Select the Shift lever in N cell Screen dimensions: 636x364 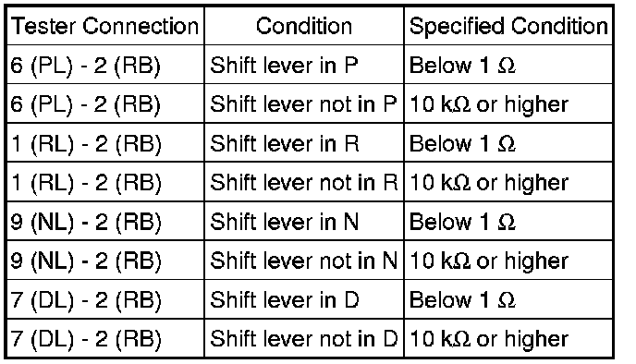(x=304, y=222)
